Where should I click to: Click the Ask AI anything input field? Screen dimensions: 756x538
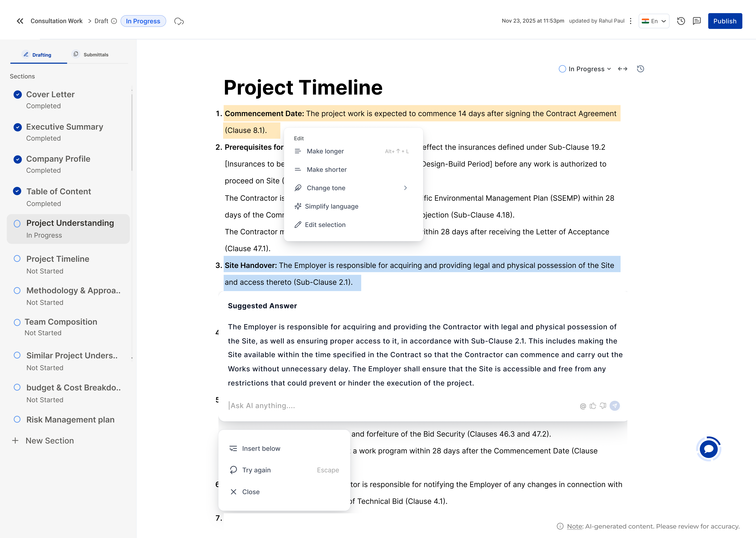click(x=331, y=405)
